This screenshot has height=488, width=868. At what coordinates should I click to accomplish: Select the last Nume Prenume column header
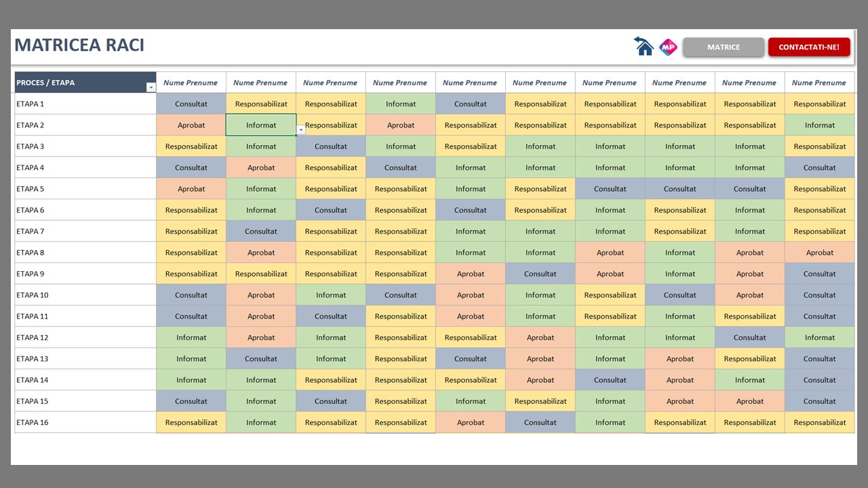tap(818, 83)
